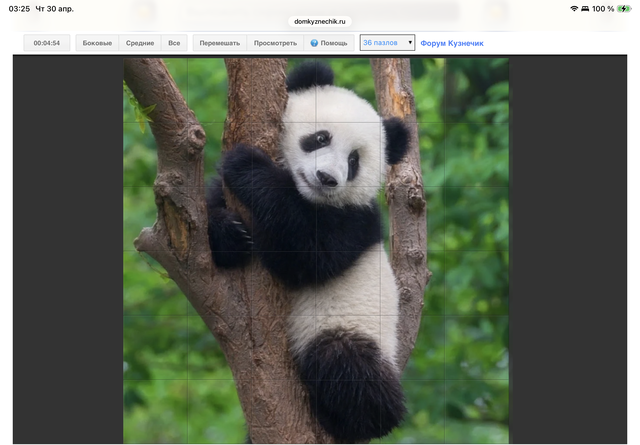Screen dimensions: 640x445
Task: Select the puzzle piece with panda's nose
Action: 329,178
